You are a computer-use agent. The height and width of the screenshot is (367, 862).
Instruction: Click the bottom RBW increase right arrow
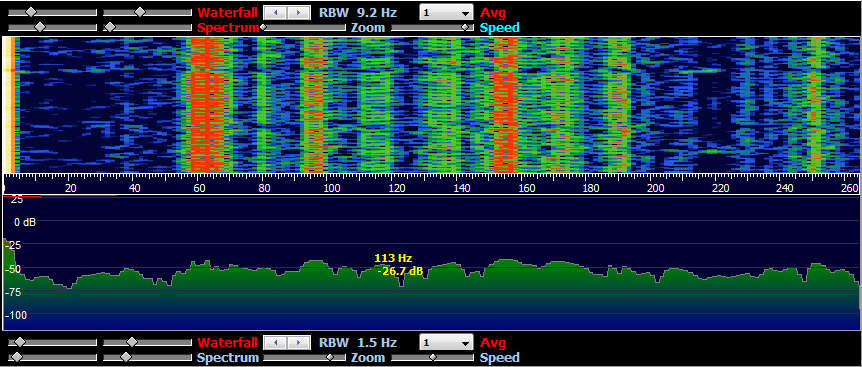pos(297,343)
